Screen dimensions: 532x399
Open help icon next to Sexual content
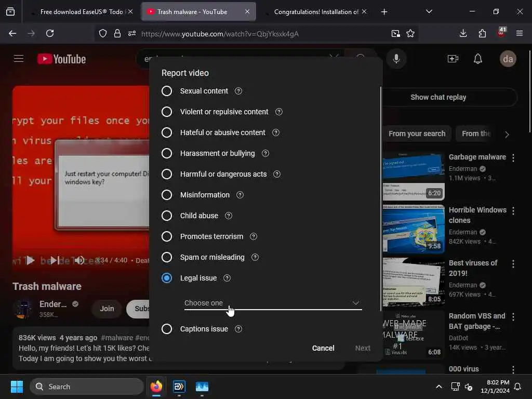(238, 91)
